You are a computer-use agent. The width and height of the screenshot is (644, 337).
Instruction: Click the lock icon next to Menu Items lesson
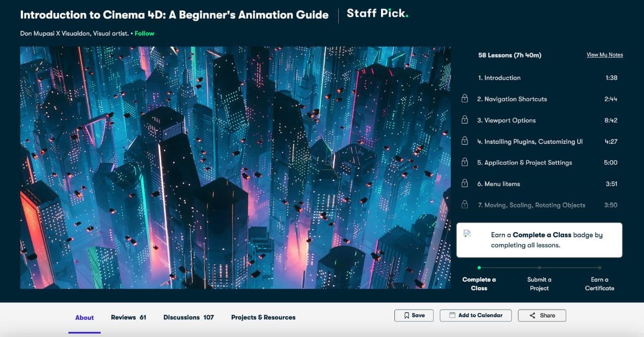(465, 184)
